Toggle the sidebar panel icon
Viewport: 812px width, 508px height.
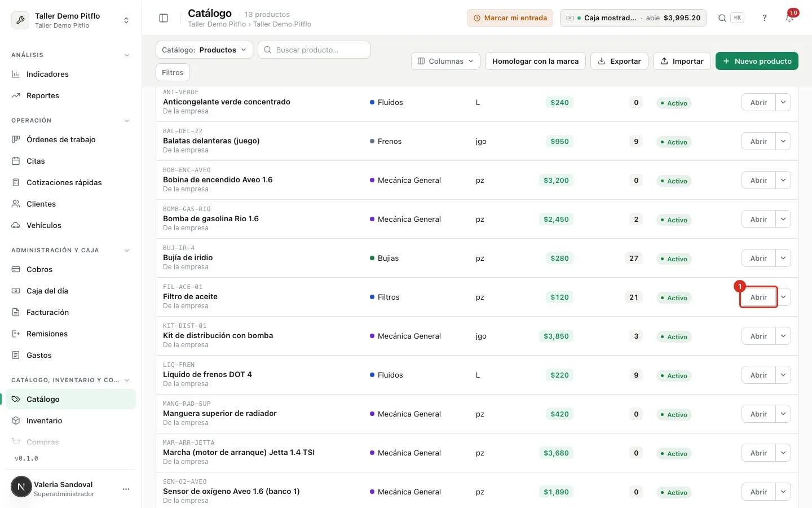point(164,18)
